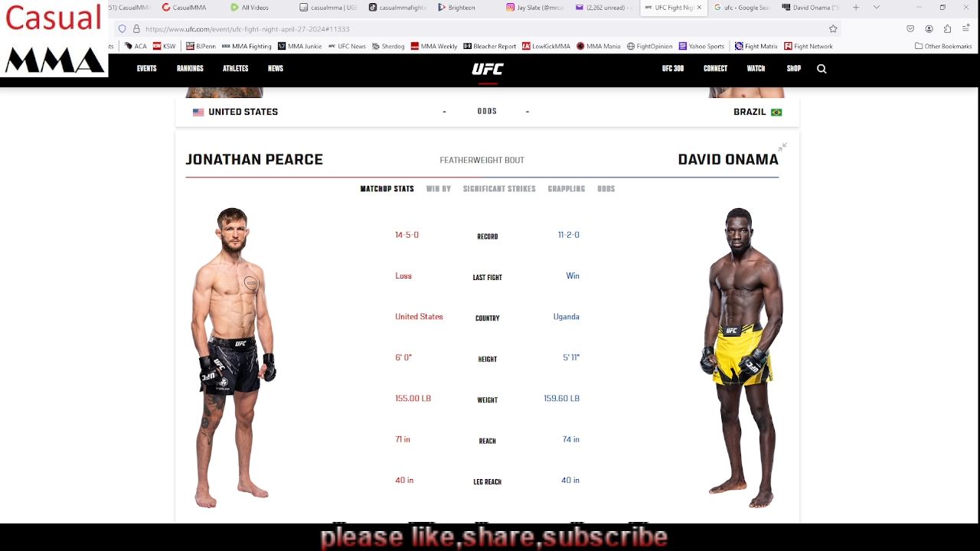The width and height of the screenshot is (980, 551).
Task: Open the Rankings menu item
Action: tap(190, 69)
